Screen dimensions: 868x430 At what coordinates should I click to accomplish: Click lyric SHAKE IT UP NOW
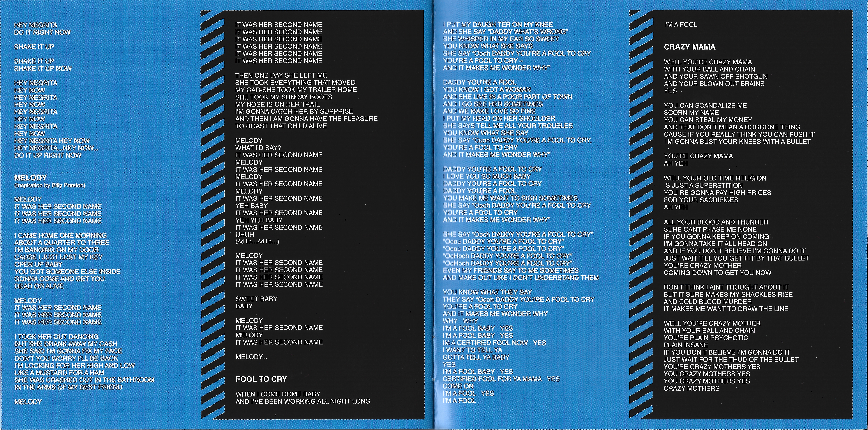(43, 68)
